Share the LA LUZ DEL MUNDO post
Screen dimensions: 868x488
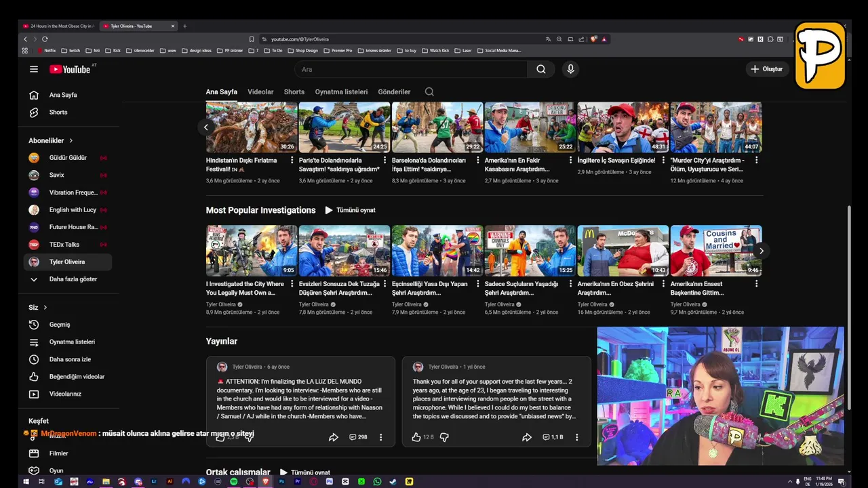point(333,437)
